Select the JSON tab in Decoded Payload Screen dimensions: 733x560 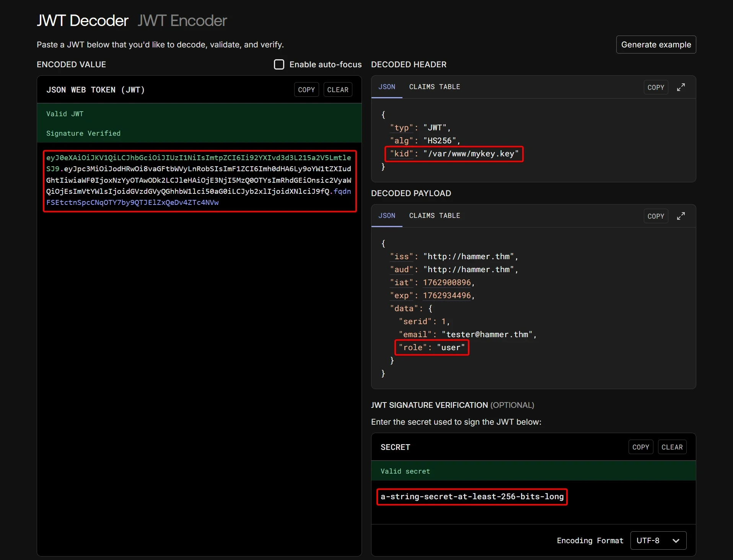point(386,216)
